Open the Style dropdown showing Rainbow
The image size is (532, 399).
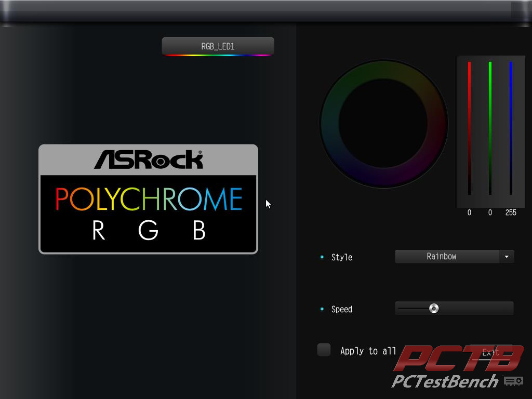[454, 257]
